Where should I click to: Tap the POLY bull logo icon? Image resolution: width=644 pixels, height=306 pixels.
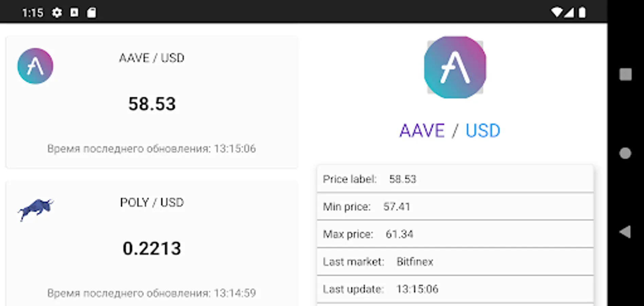(36, 209)
